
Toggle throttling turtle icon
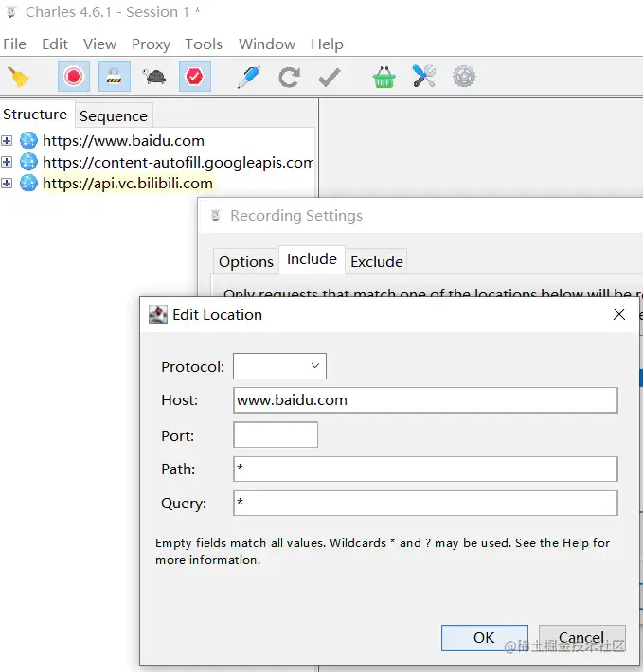(154, 77)
